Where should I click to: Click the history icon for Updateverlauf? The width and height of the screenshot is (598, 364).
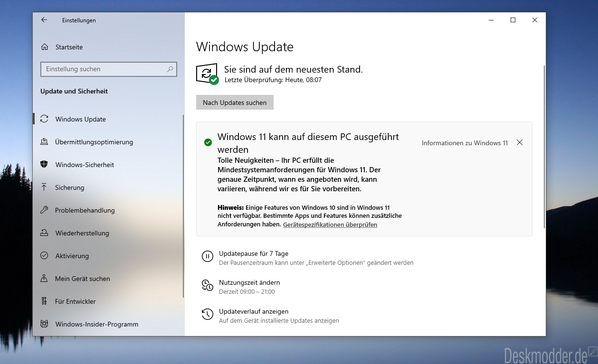(x=208, y=314)
